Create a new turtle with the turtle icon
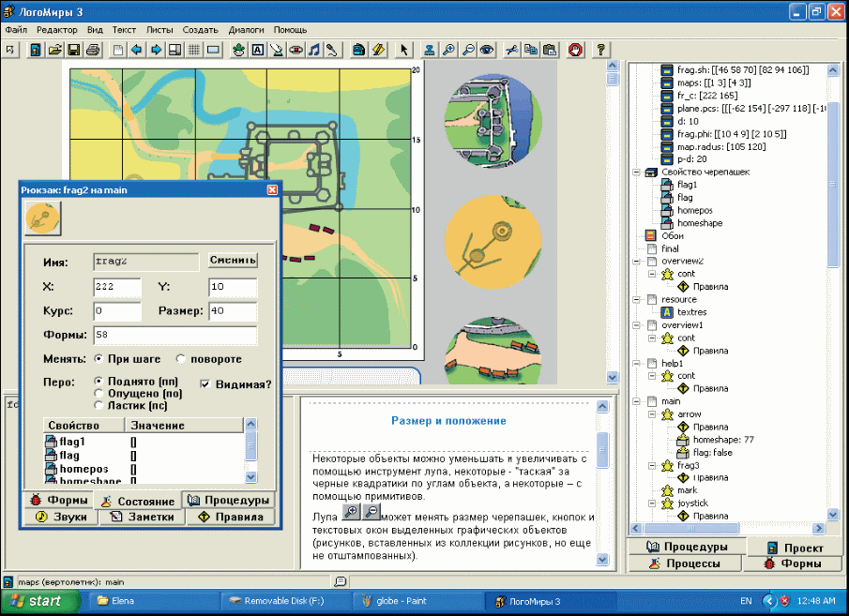This screenshot has width=849, height=616. point(238,50)
